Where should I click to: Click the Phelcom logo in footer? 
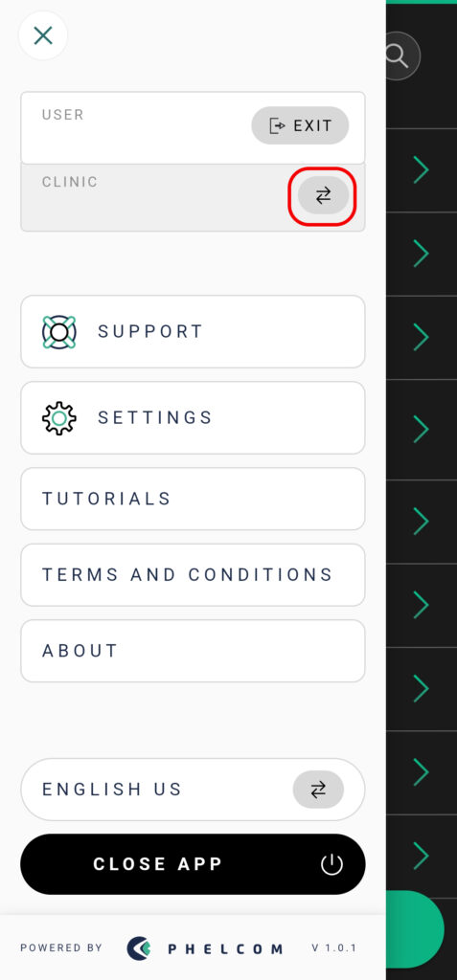click(204, 948)
